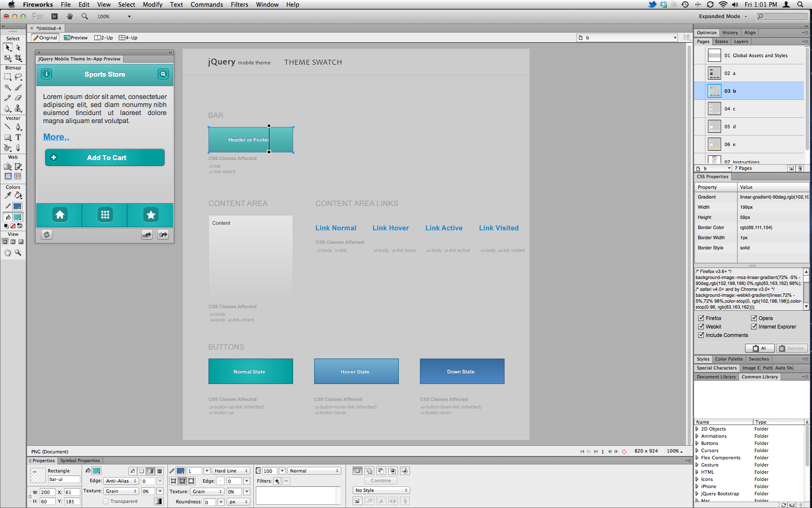Toggle Firefox browser compatibility checkbox
The height and width of the screenshot is (508, 812).
(x=701, y=318)
